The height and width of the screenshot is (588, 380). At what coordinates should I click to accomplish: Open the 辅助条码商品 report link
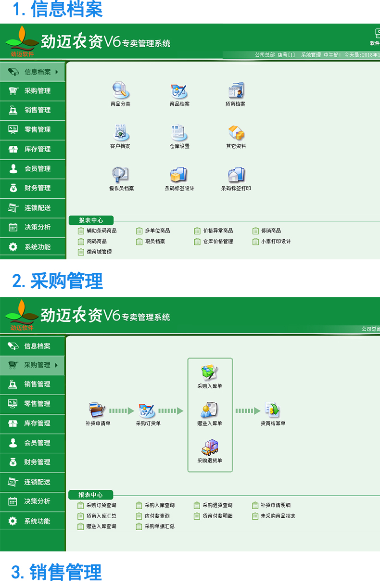97,230
